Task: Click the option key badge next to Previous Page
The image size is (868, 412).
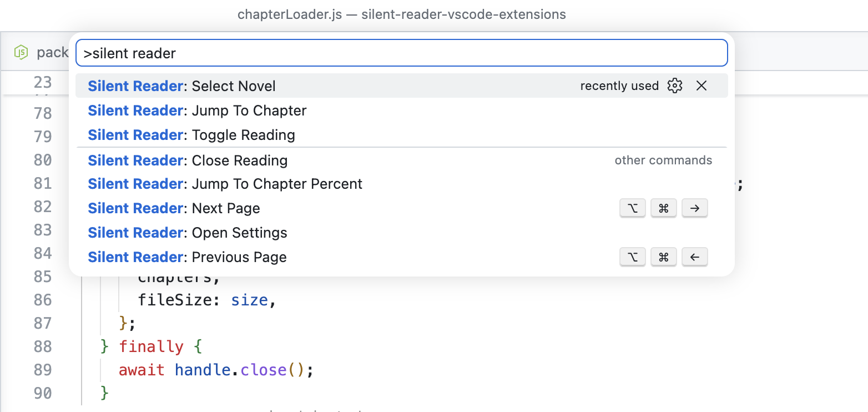Action: point(633,257)
